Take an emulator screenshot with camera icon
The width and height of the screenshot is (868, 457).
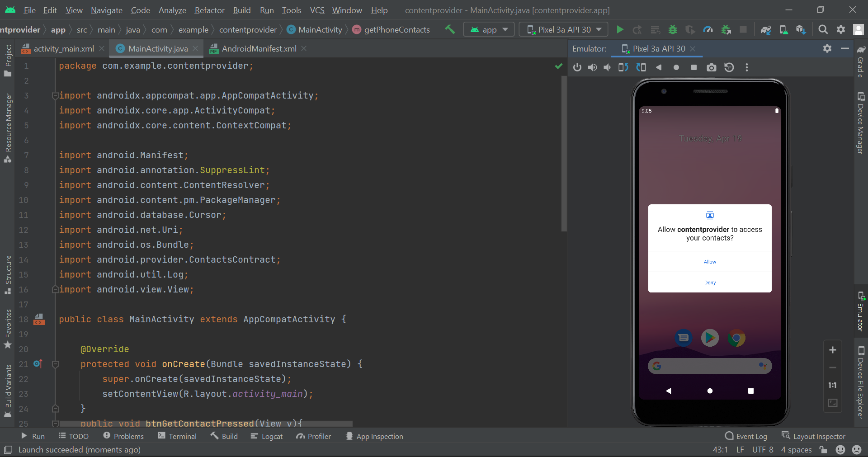711,67
